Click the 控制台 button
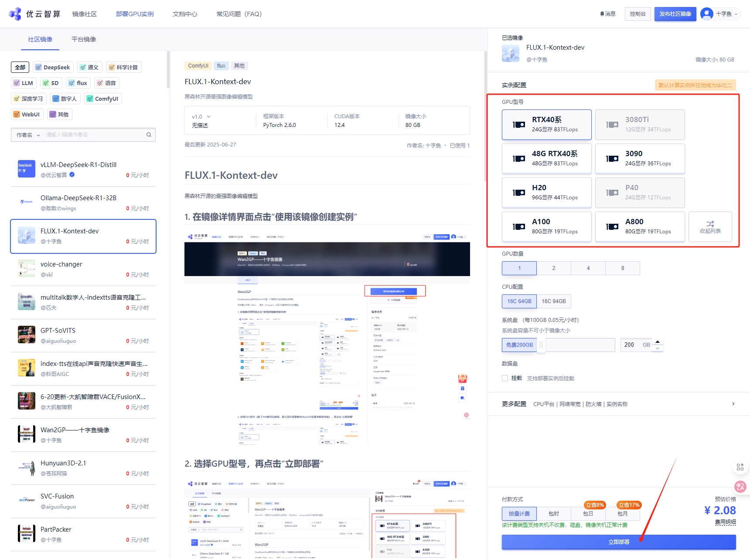This screenshot has width=750, height=560. 637,14
